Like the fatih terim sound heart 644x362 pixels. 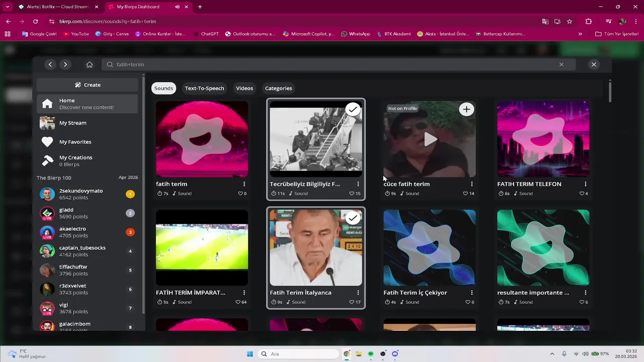click(x=240, y=194)
